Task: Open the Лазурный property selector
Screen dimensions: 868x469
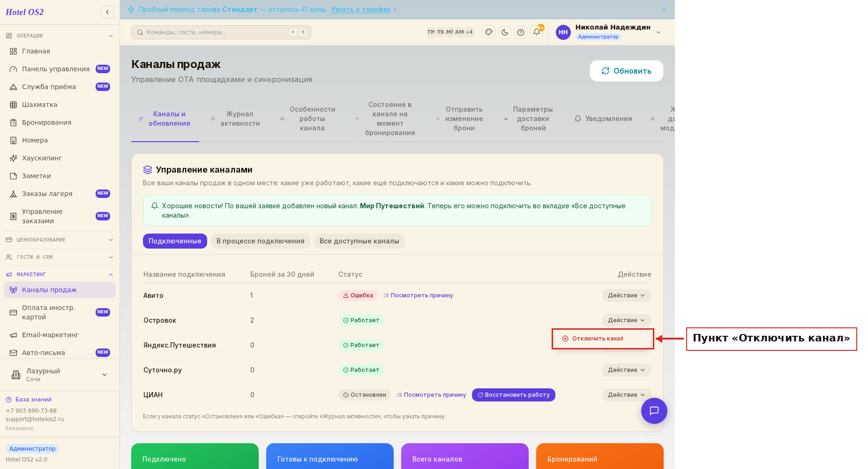Action: (x=60, y=374)
